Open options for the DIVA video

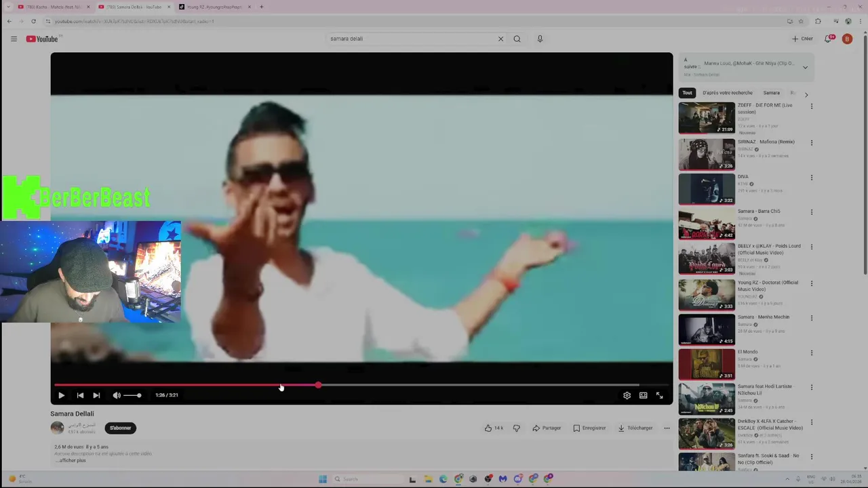click(x=811, y=178)
